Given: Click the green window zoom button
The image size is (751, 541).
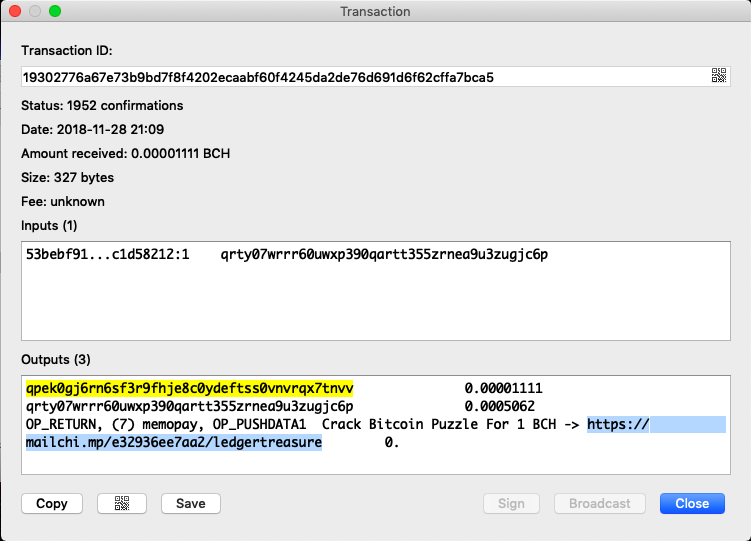Looking at the screenshot, I should (x=55, y=11).
